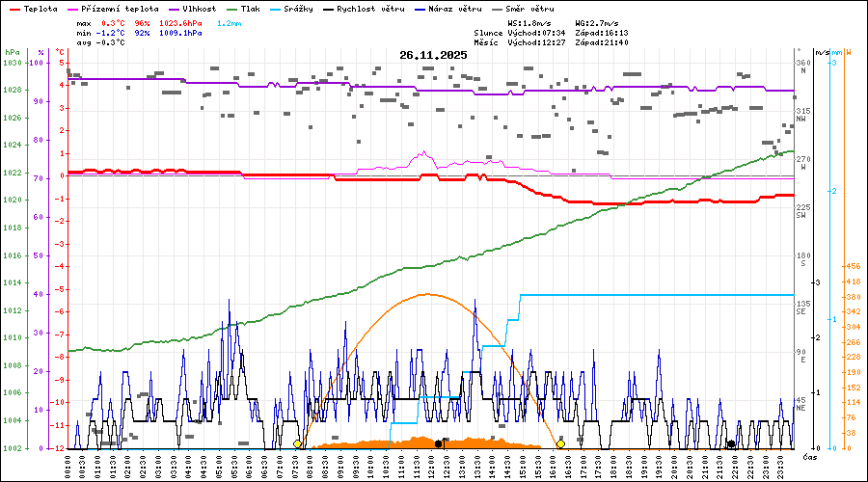Click the hPa pressure axis unit label
This screenshot has width=868, height=482.
click(12, 52)
